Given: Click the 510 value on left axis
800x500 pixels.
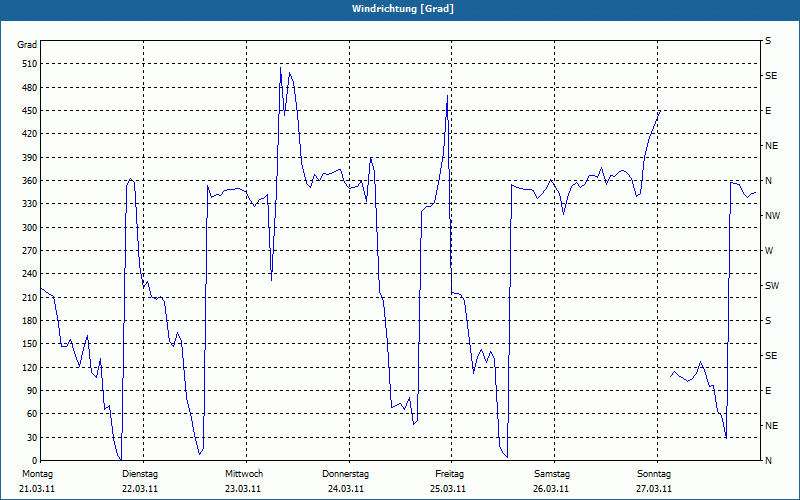Looking at the screenshot, I should tap(30, 64).
